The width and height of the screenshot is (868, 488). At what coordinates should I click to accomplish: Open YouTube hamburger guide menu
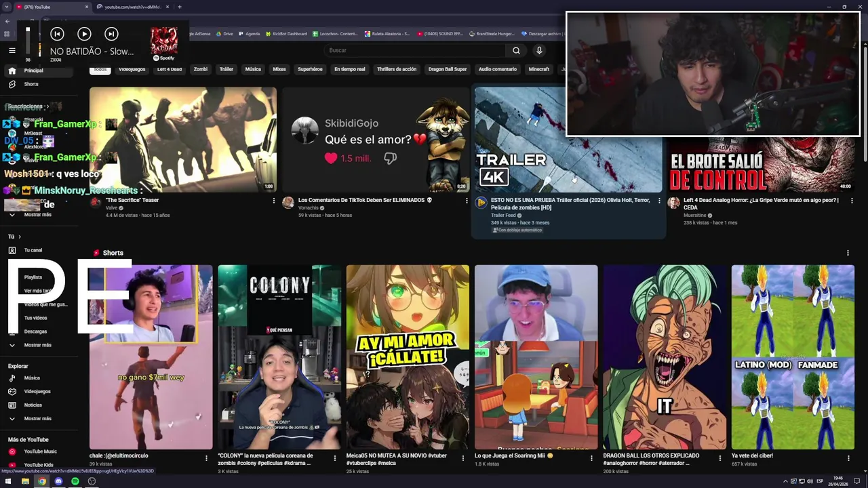pos(12,50)
